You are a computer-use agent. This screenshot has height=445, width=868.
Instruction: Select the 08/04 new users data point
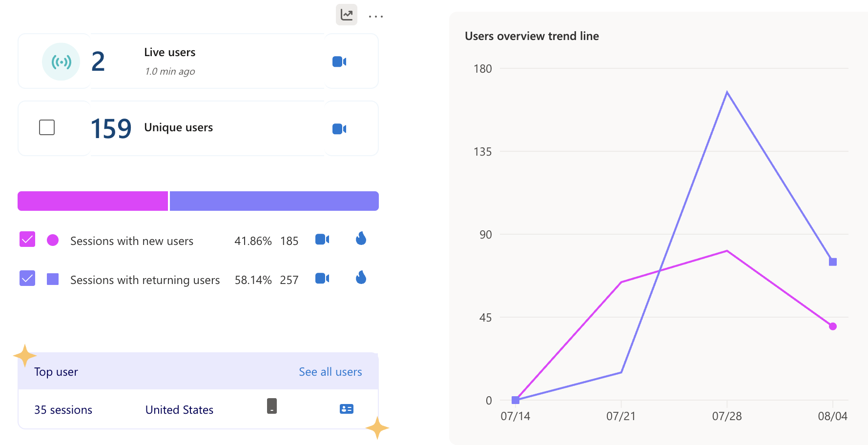[x=833, y=326]
